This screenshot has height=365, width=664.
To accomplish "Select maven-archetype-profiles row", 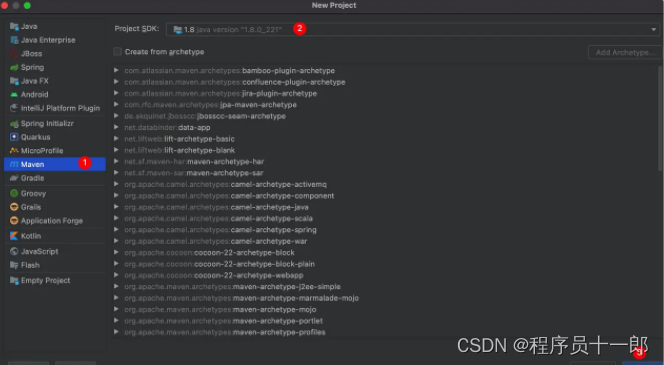I will pyautogui.click(x=384, y=332).
